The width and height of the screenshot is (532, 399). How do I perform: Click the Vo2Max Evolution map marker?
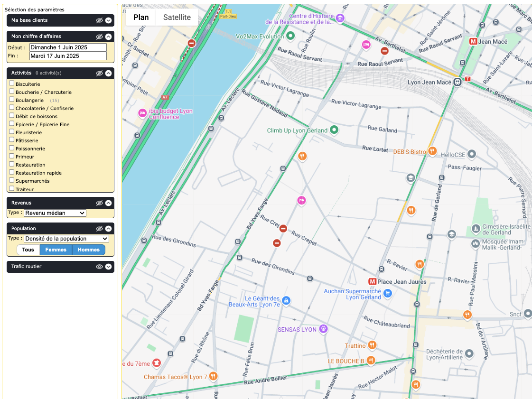[290, 36]
